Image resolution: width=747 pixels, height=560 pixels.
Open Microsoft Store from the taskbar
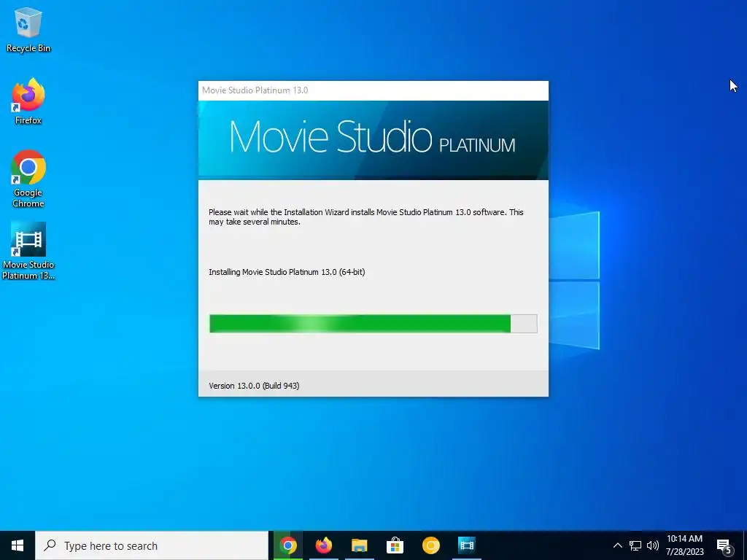(x=395, y=545)
